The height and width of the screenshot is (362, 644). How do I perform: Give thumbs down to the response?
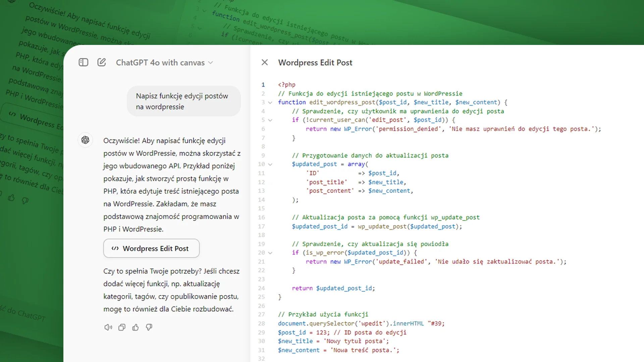[x=149, y=327]
